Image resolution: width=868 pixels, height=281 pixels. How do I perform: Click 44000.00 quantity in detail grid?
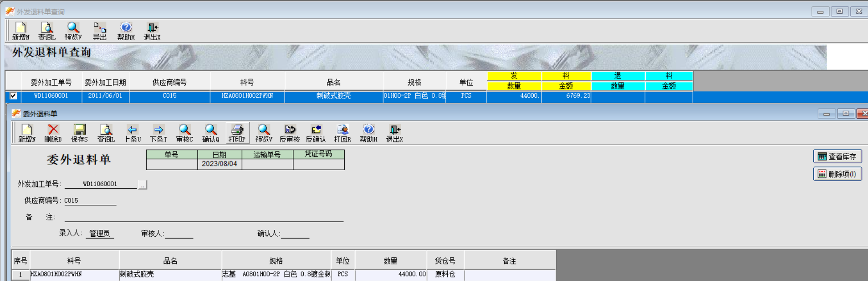point(391,274)
